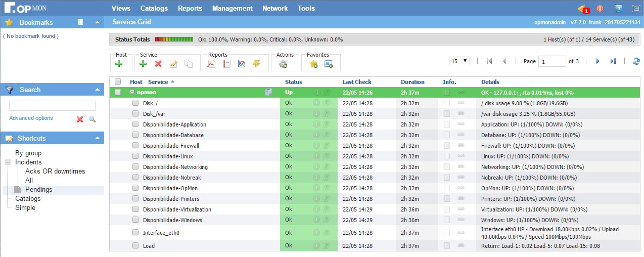Screen dimensions: 644x257
Task: Click the PDF report icon
Action: [x=212, y=64]
